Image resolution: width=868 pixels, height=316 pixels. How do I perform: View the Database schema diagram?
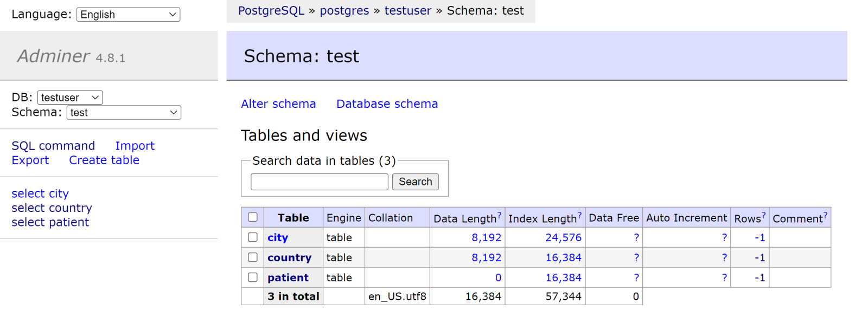coord(387,104)
